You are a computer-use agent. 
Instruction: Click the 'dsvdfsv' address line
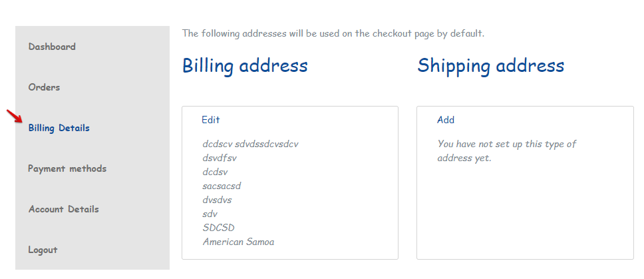coord(220,158)
